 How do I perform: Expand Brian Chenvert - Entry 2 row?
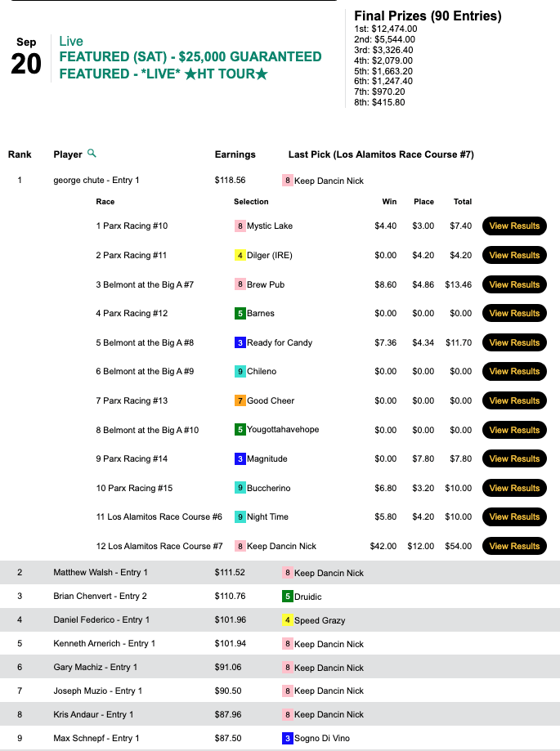click(100, 597)
